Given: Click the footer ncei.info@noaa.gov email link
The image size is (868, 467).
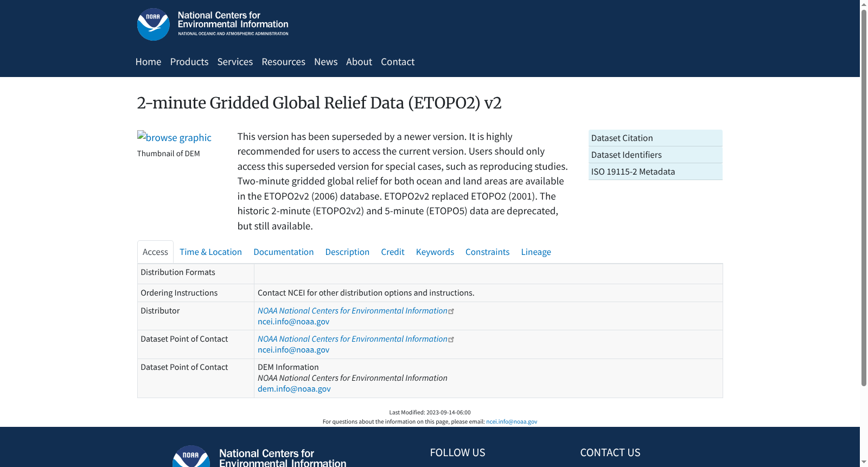Looking at the screenshot, I should (x=512, y=421).
